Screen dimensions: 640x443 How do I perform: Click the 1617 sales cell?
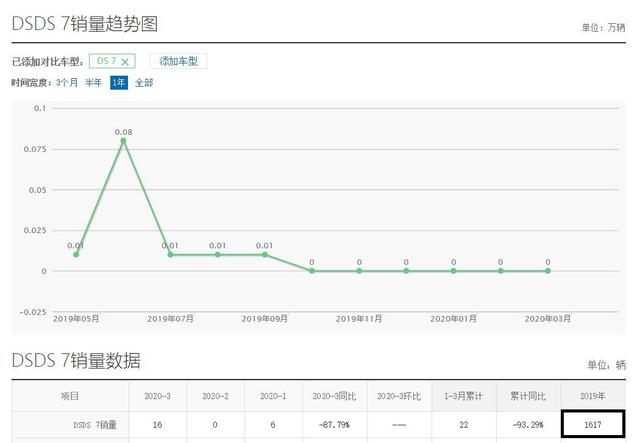click(x=593, y=425)
